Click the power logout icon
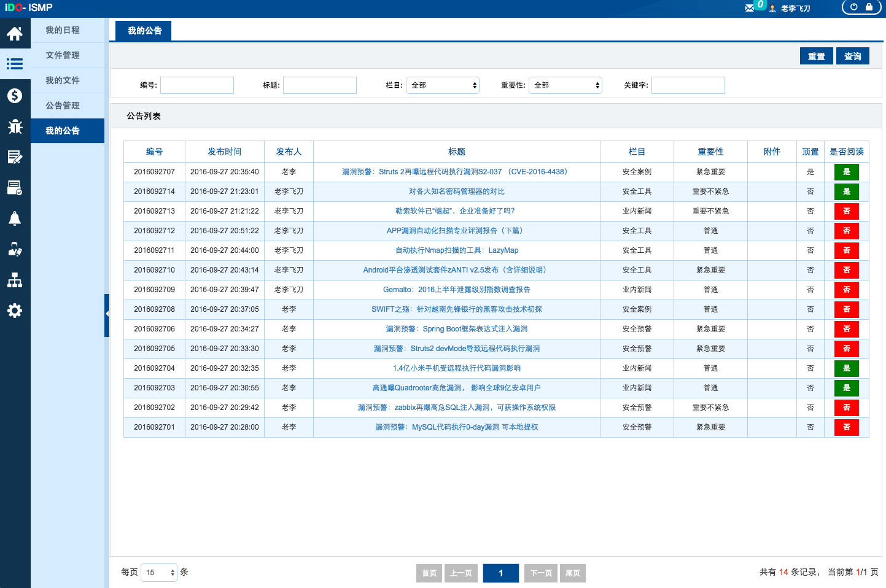 point(853,7)
